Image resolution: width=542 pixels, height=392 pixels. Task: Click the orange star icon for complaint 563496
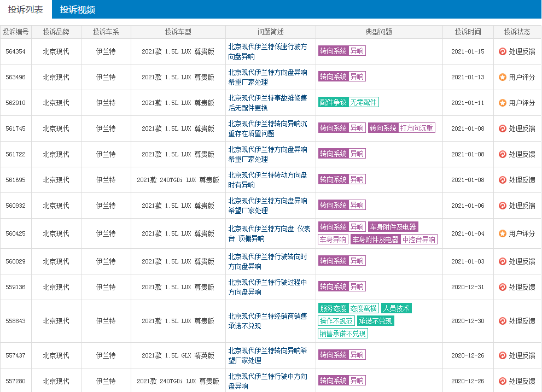(x=503, y=77)
